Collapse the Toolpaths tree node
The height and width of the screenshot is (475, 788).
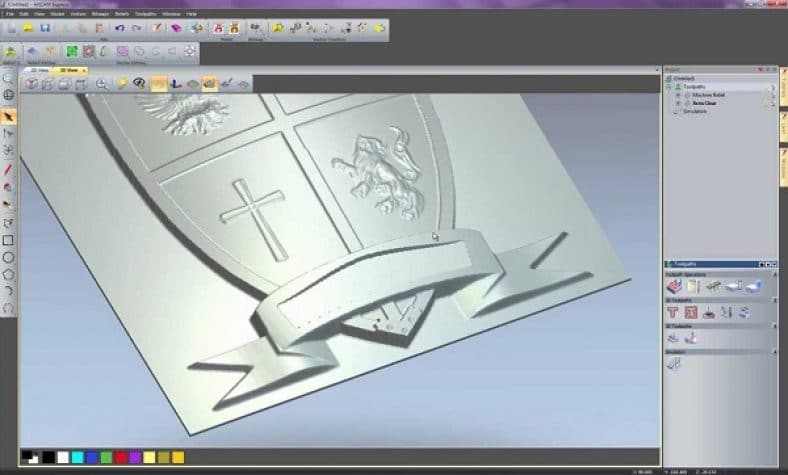tap(669, 86)
